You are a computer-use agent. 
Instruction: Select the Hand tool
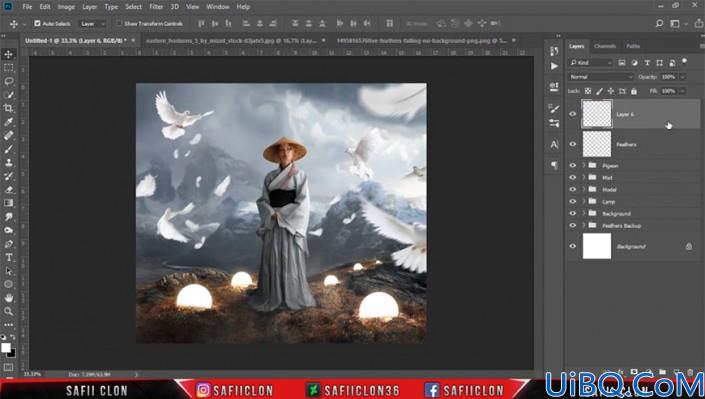9,298
